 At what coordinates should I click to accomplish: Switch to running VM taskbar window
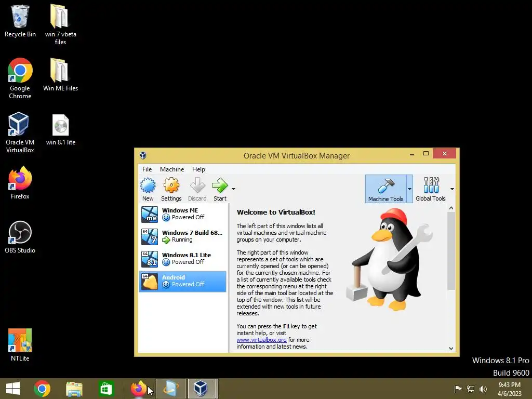[170, 389]
